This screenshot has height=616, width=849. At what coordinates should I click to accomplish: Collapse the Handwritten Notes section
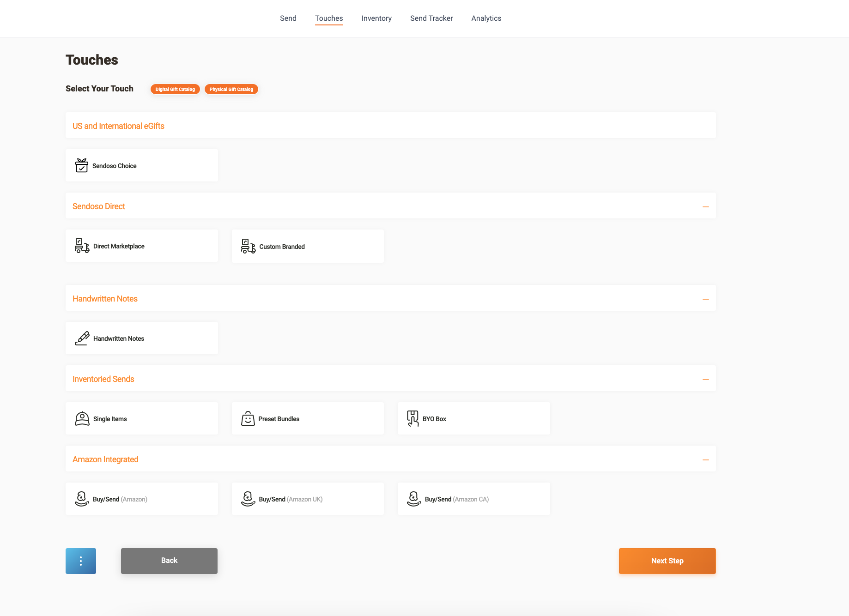click(x=705, y=299)
